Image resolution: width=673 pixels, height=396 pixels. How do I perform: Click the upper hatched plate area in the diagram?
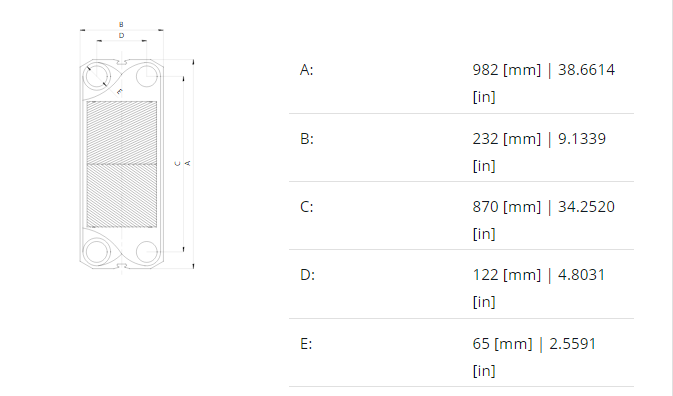(x=122, y=133)
